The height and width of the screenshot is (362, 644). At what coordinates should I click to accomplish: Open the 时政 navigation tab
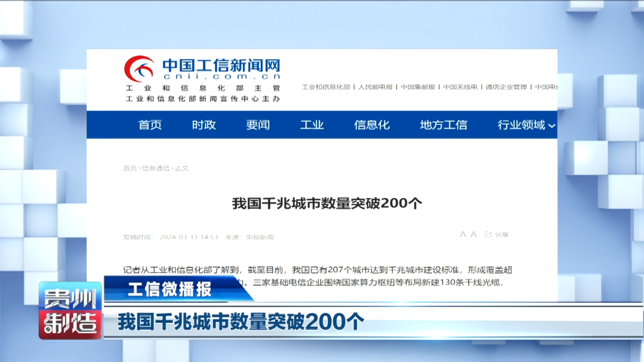(x=204, y=125)
